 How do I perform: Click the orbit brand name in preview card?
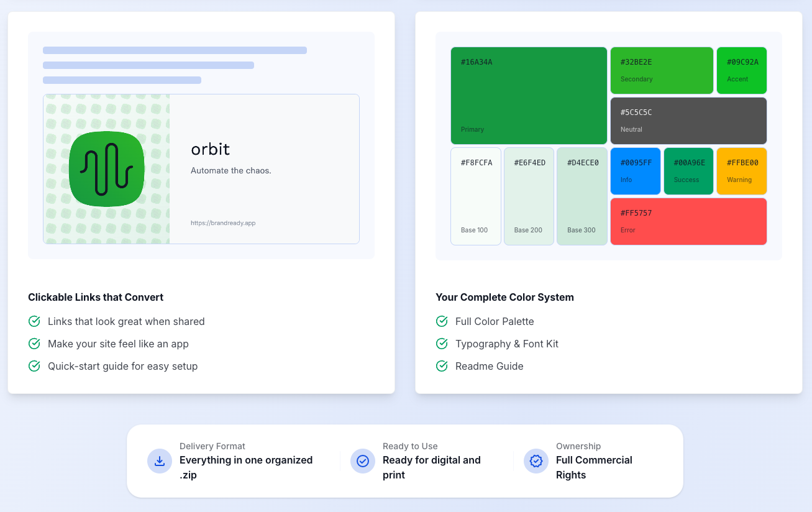tap(210, 149)
